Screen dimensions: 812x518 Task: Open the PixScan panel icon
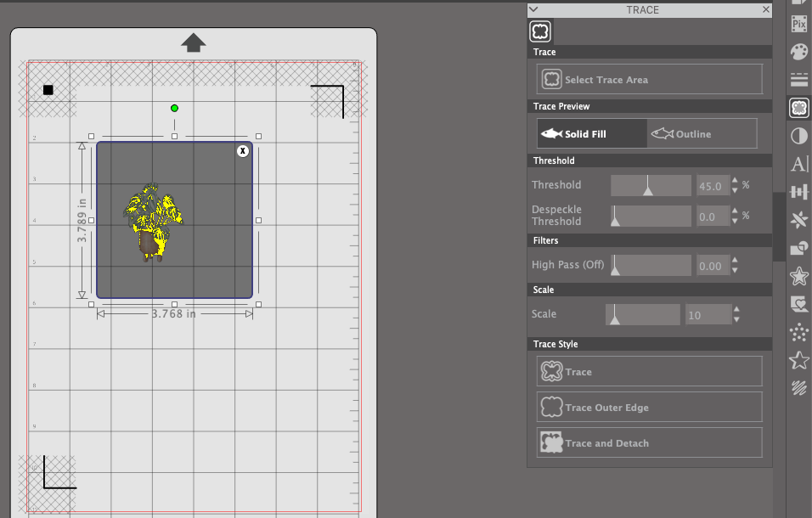799,24
